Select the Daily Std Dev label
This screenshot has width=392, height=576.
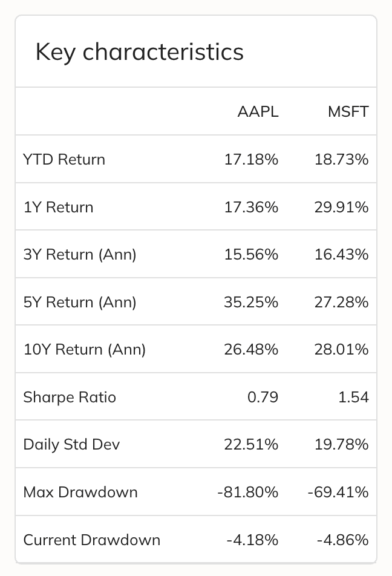pyautogui.click(x=71, y=445)
